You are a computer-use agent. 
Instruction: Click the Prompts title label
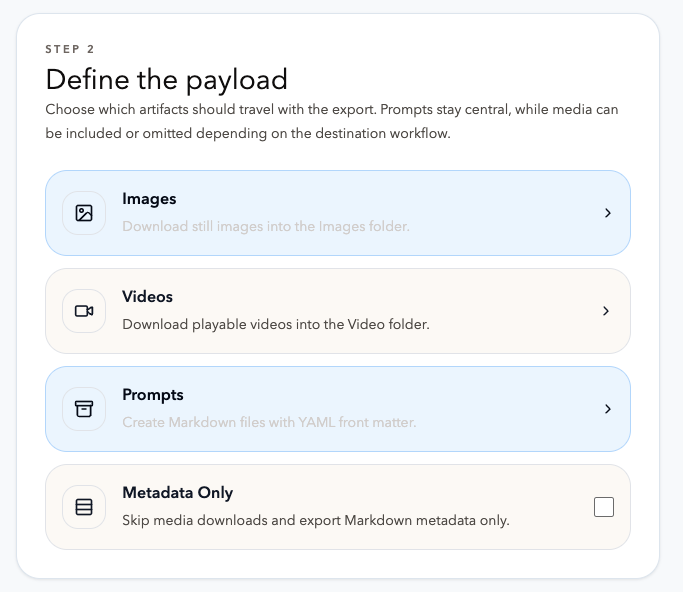coord(152,395)
